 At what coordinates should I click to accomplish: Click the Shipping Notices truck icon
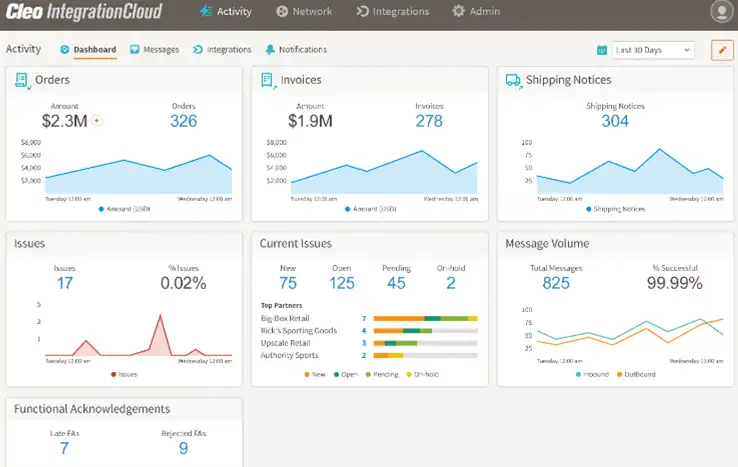point(513,81)
